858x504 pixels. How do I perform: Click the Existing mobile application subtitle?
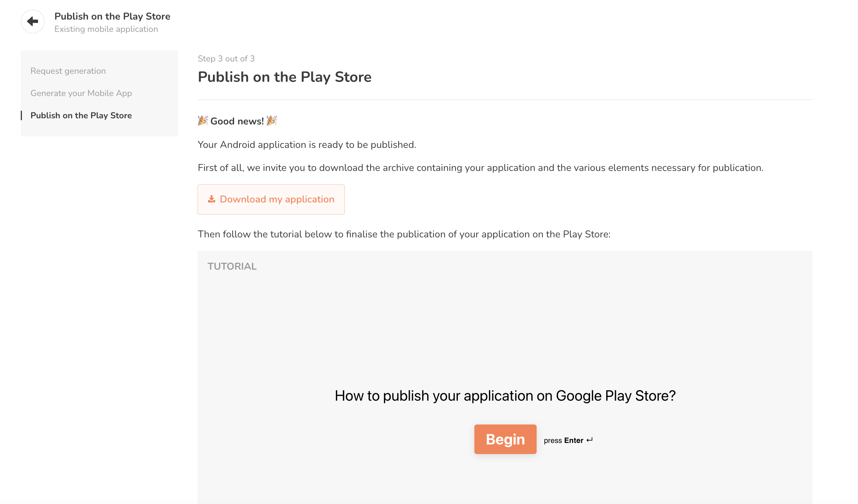point(106,29)
